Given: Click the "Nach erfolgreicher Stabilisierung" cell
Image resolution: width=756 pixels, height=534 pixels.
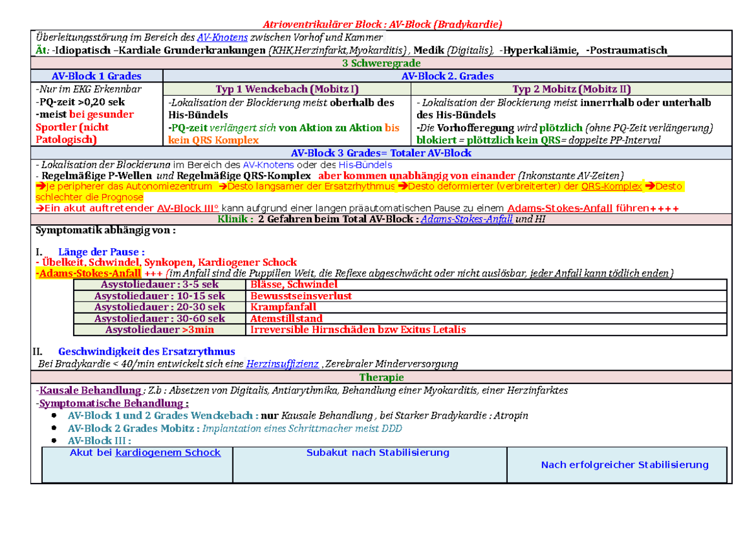Looking at the screenshot, I should 624,465.
